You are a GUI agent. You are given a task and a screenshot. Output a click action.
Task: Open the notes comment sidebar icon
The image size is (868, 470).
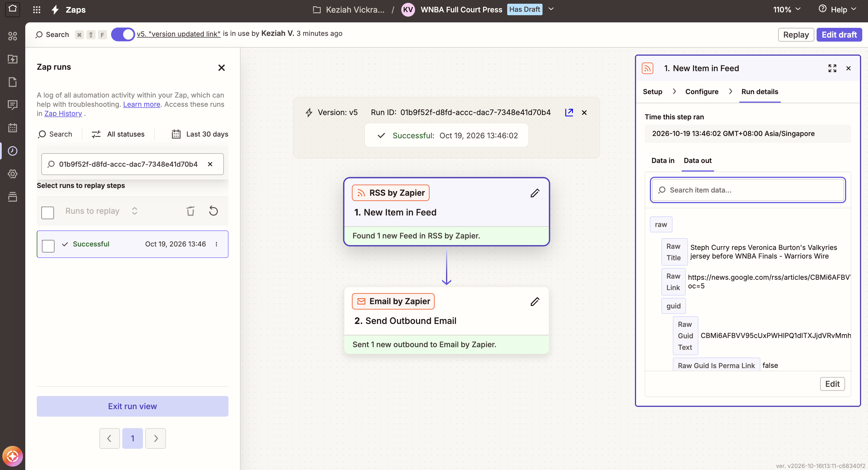(x=12, y=105)
